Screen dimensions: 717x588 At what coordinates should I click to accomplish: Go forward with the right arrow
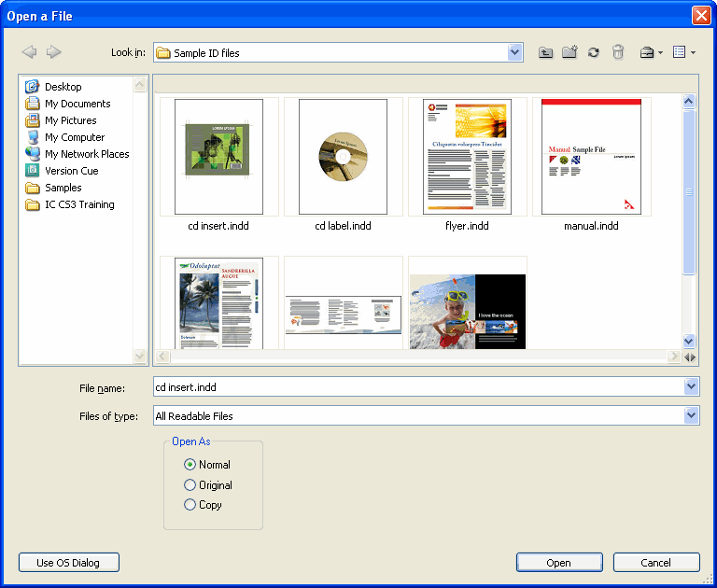tap(54, 52)
